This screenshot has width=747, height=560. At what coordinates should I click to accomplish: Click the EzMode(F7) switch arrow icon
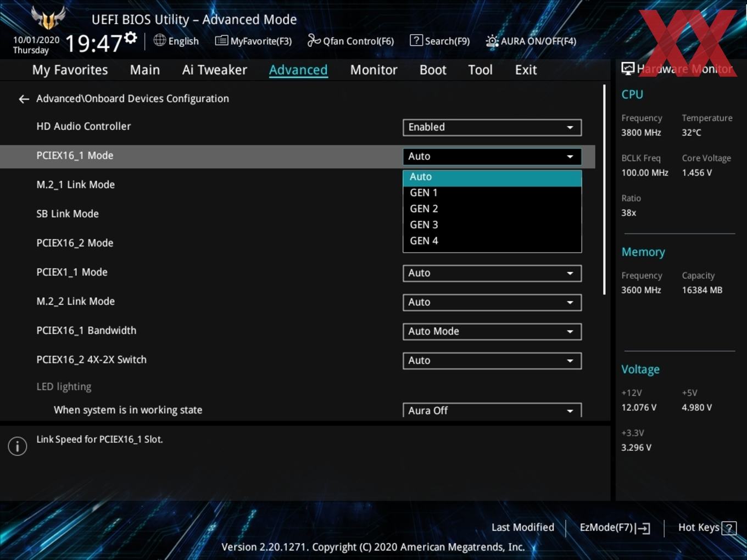coord(643,528)
